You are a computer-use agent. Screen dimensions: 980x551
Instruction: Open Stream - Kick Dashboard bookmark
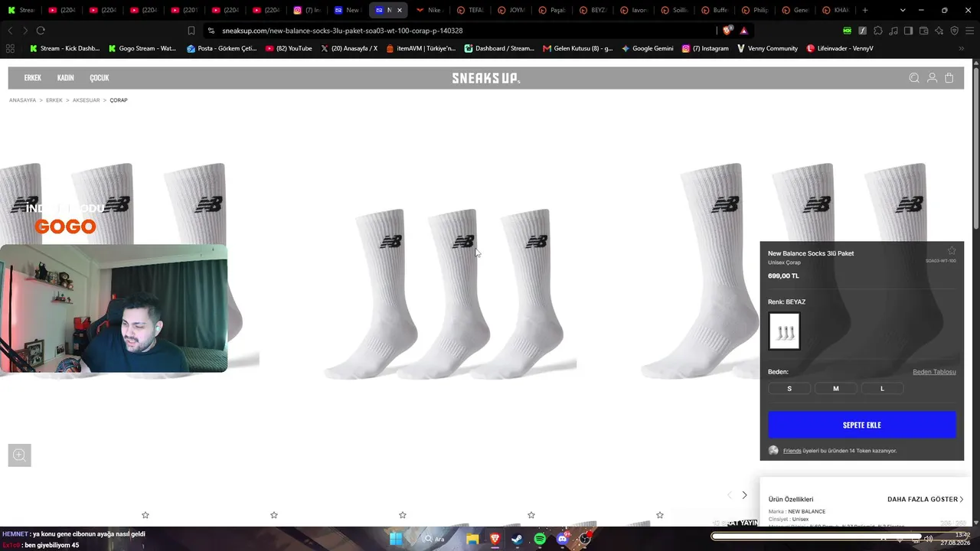click(x=65, y=48)
